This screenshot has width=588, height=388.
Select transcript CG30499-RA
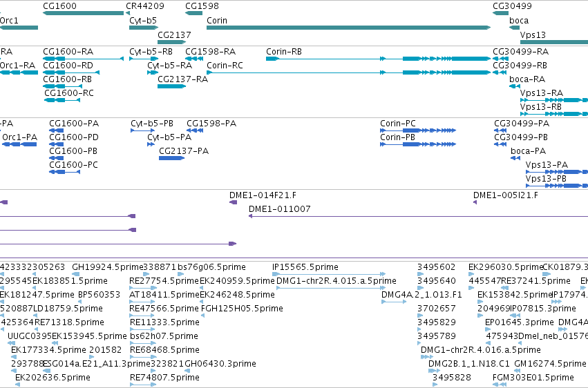[x=501, y=59]
